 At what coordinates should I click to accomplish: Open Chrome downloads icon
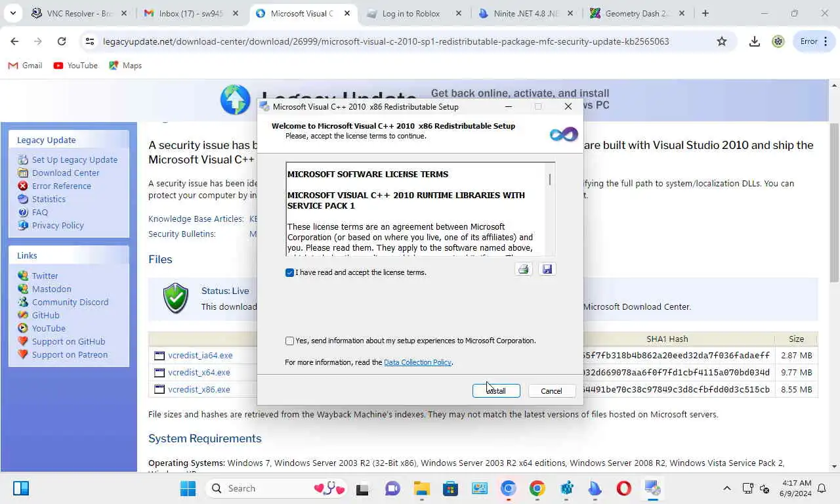[x=755, y=41]
